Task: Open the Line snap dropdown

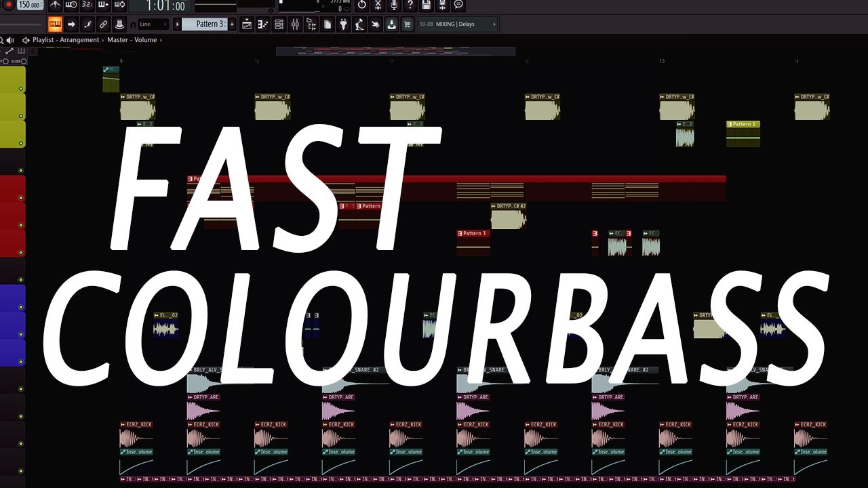Action: tap(153, 24)
